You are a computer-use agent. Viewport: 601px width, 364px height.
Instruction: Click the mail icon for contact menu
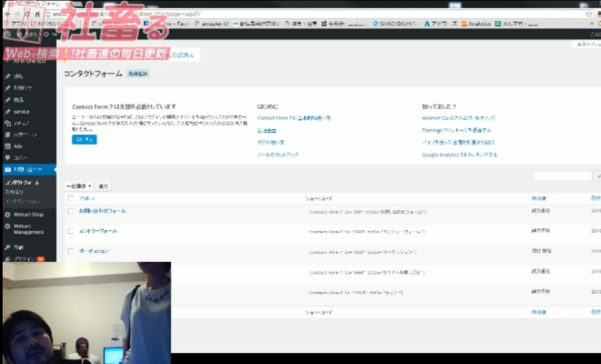(x=6, y=170)
